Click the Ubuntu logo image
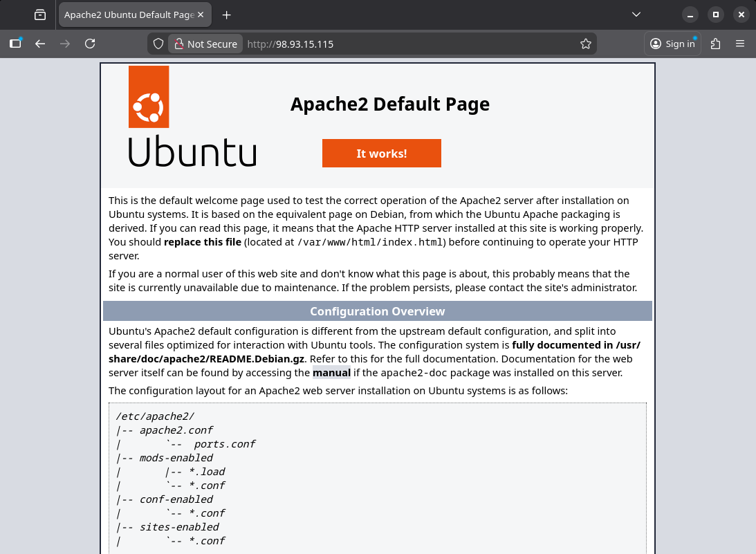 (192, 118)
